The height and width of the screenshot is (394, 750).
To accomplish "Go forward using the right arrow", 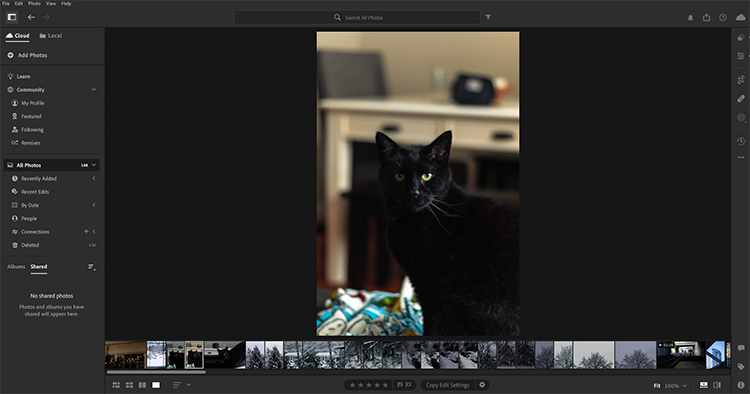I will click(46, 17).
